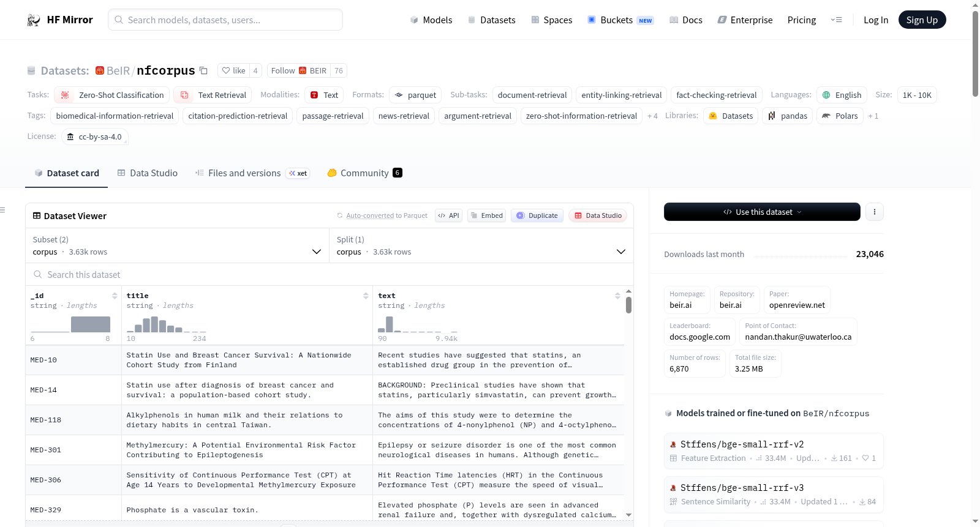The width and height of the screenshot is (980, 527).
Task: Click the Polars library tag
Action: pyautogui.click(x=840, y=116)
